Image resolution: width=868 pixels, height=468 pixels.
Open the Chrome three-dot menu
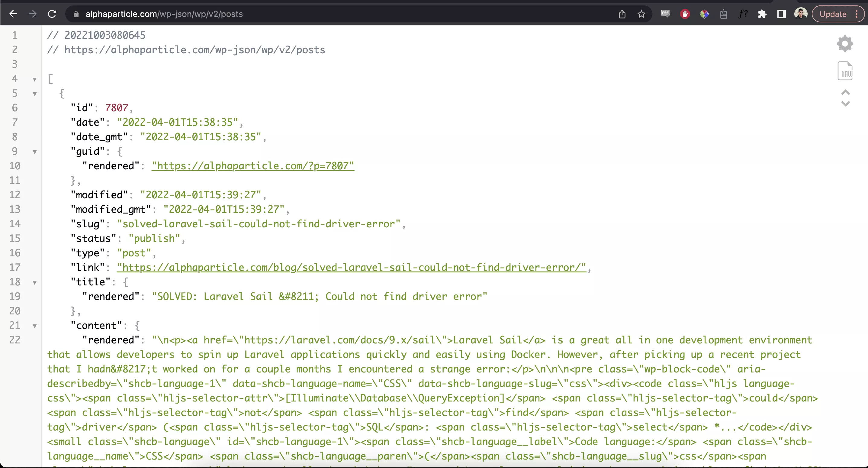click(x=856, y=14)
